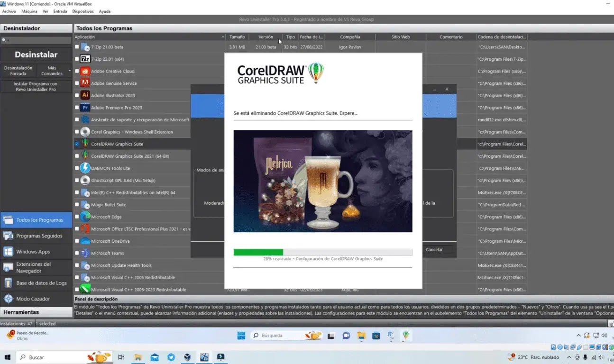Click the host Windows Start button

8,357
